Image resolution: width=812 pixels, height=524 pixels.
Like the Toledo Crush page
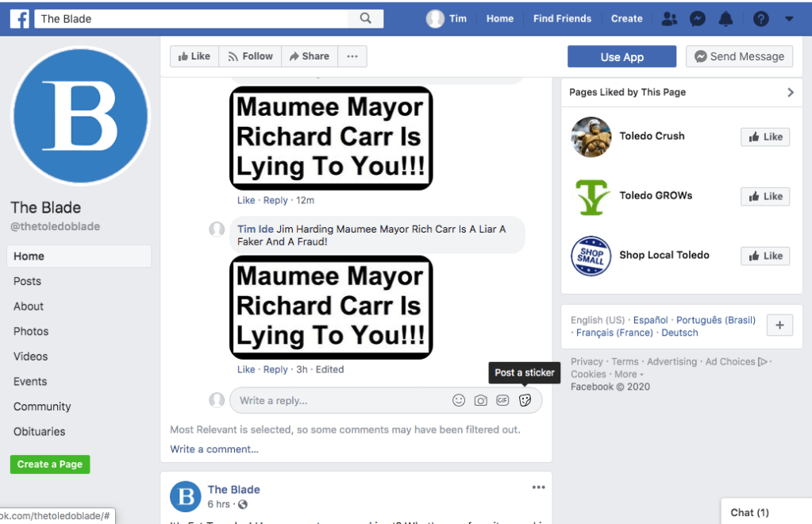pos(765,137)
